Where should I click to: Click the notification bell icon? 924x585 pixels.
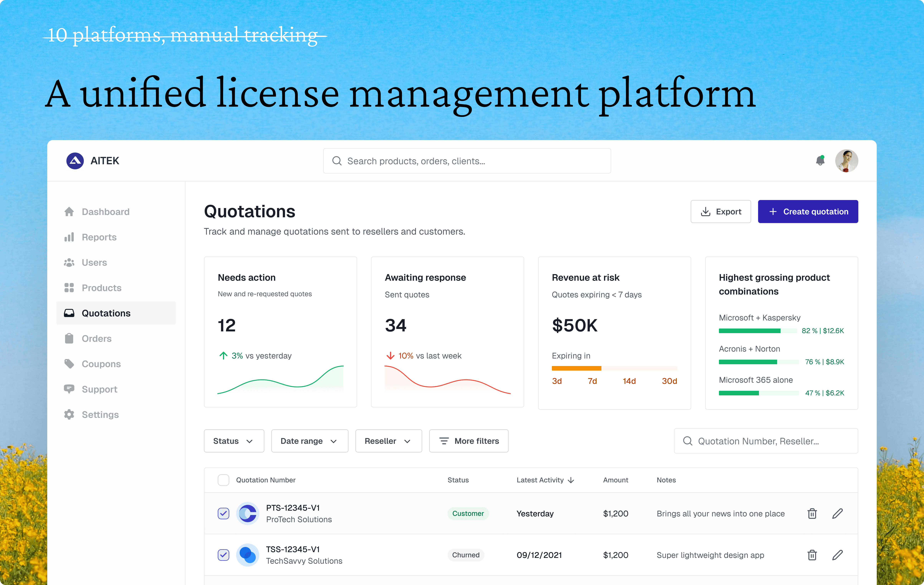click(x=820, y=160)
